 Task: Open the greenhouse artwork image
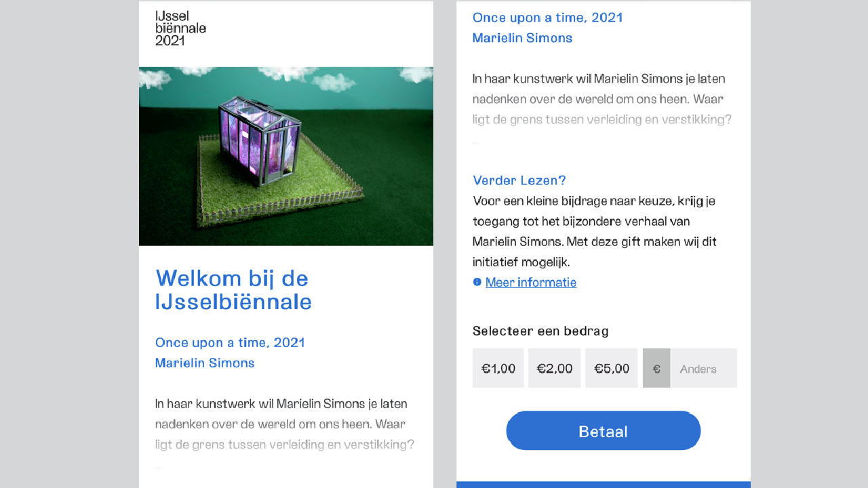click(286, 156)
